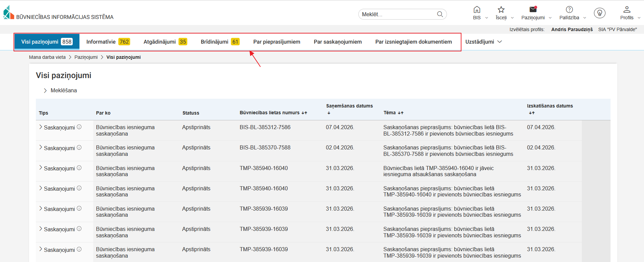Open the Paziņojumi envelope icon
Screen dimensions: 644x262
pyautogui.click(x=533, y=10)
